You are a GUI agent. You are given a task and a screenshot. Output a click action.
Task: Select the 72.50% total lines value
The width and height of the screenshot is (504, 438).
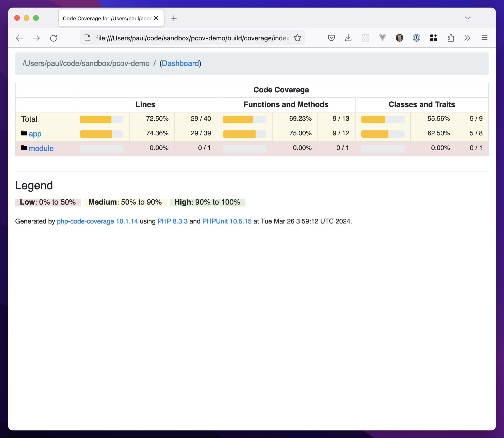(x=157, y=119)
